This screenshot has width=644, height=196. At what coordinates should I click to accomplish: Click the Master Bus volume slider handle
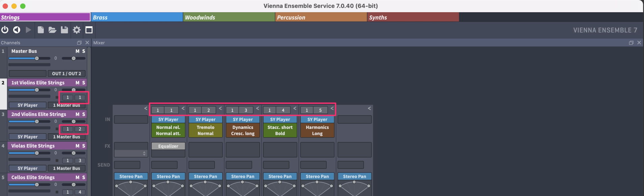tap(37, 58)
